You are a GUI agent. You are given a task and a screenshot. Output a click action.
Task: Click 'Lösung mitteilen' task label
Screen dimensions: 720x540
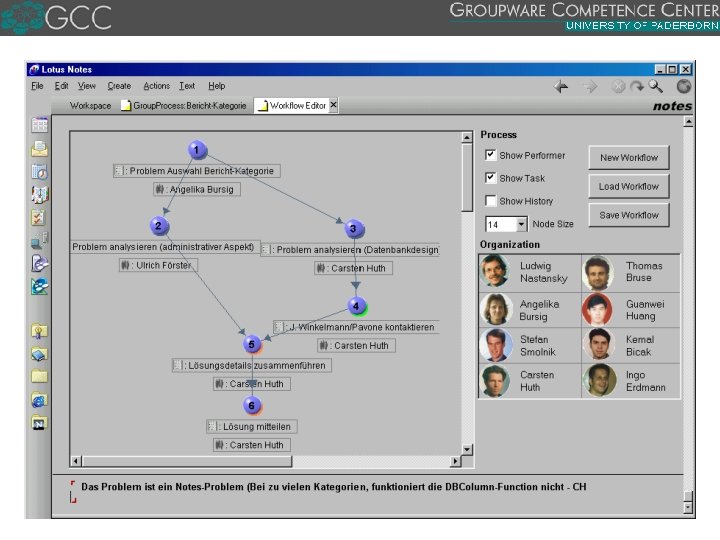[x=252, y=427]
